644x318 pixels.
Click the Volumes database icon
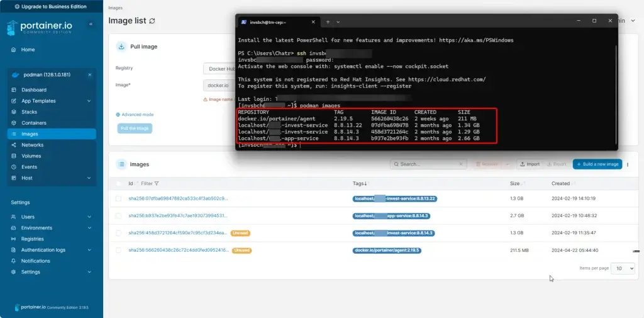pos(14,156)
